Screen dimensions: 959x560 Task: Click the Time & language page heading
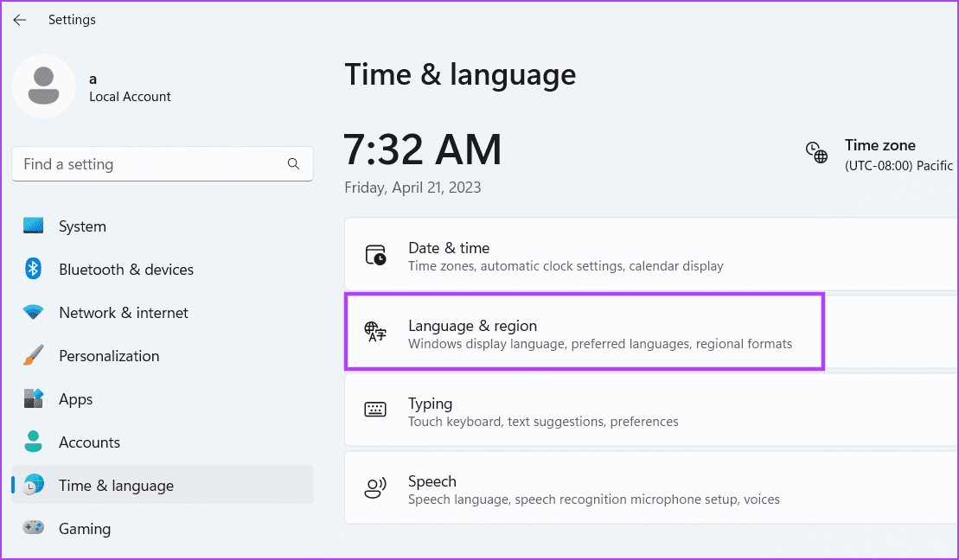(461, 74)
